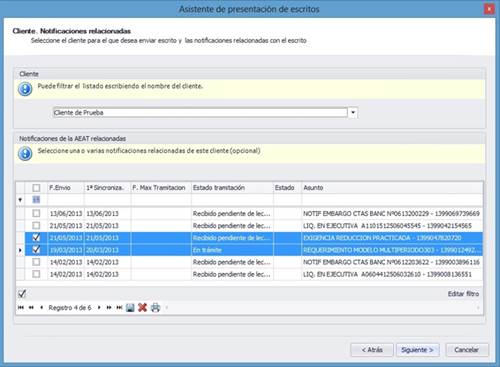Viewport: 500px width, 367px height.
Task: Click the current row indicator arrow
Action: tap(20, 250)
